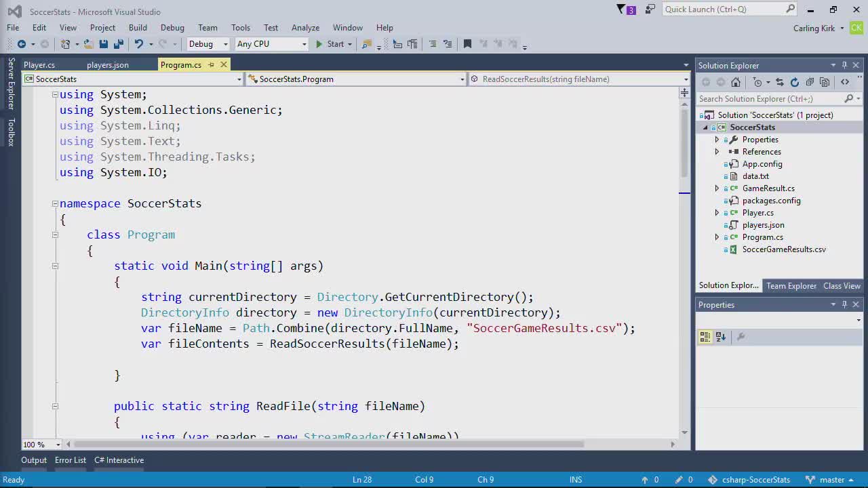Switch to the players.json tab
Viewport: 868px width, 488px height.
point(107,64)
